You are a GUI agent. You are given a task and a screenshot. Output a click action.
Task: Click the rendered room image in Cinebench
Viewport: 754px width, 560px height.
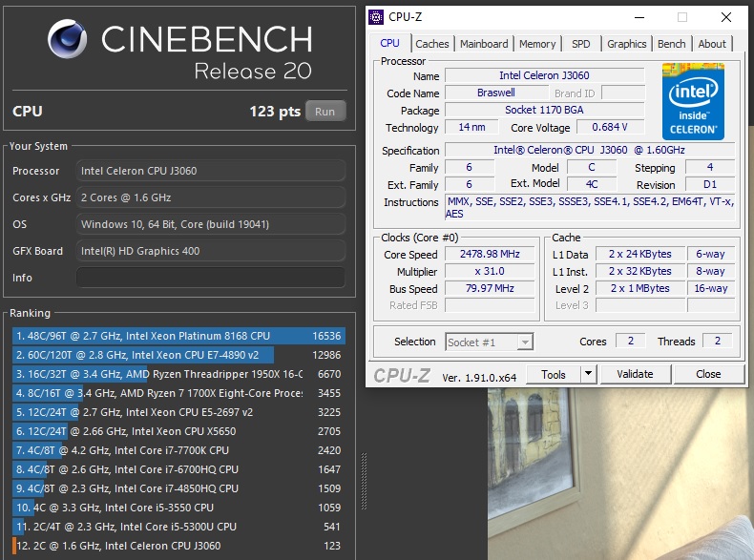coord(620,474)
